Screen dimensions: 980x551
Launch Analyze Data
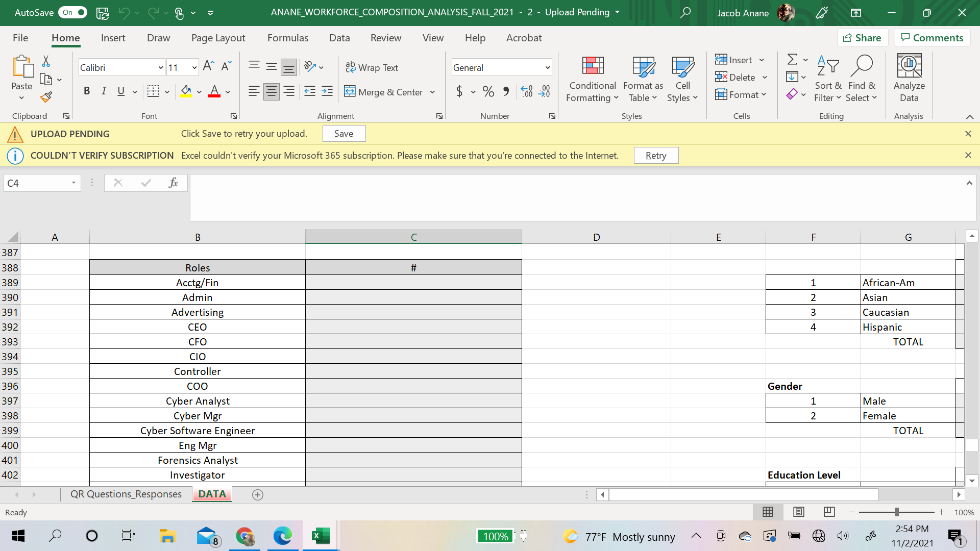909,78
